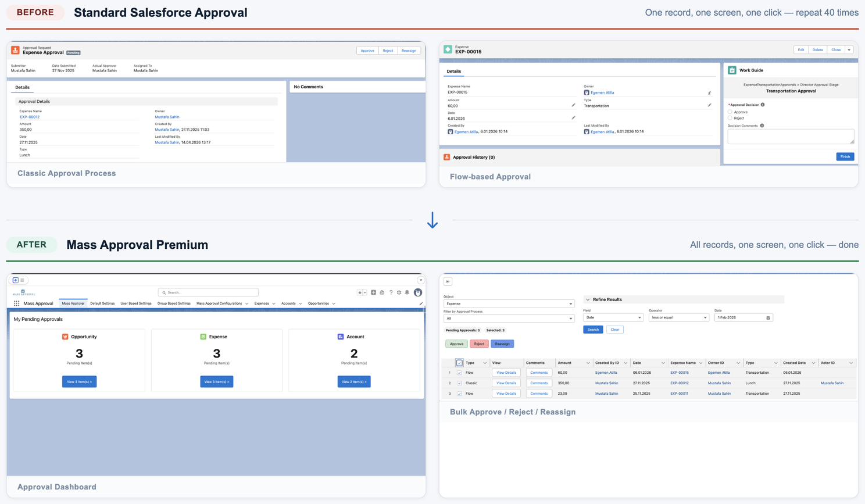Open the Group Based Settings tab
The image size is (865, 504).
[x=174, y=303]
